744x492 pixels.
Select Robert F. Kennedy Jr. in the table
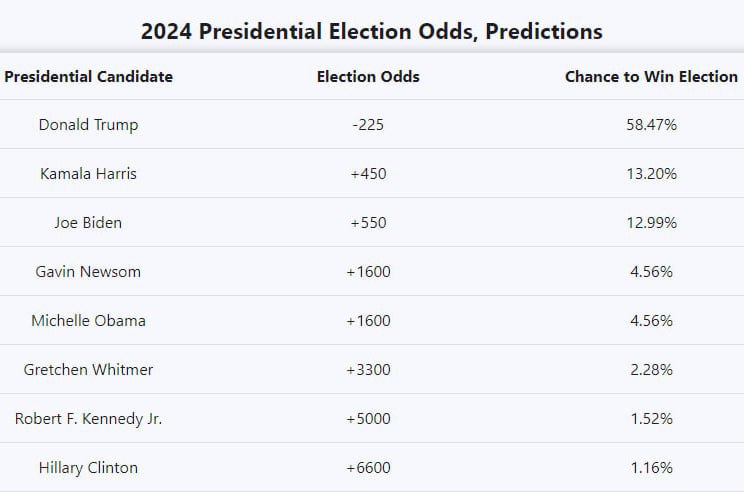click(88, 419)
